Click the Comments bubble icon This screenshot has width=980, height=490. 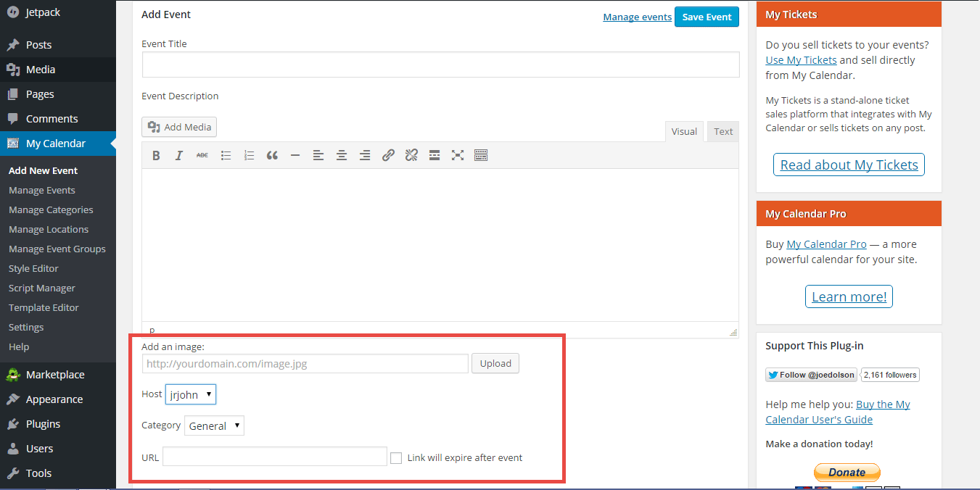click(x=13, y=119)
